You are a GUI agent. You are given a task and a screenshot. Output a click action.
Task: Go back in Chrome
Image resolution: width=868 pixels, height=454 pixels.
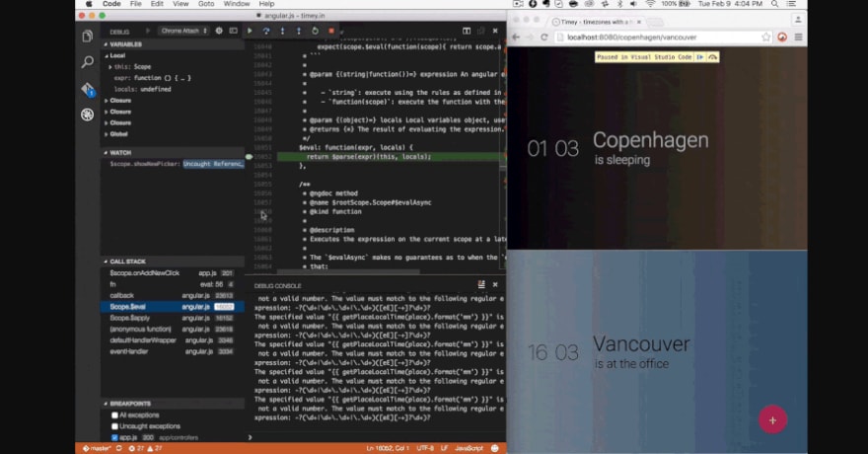click(x=515, y=38)
